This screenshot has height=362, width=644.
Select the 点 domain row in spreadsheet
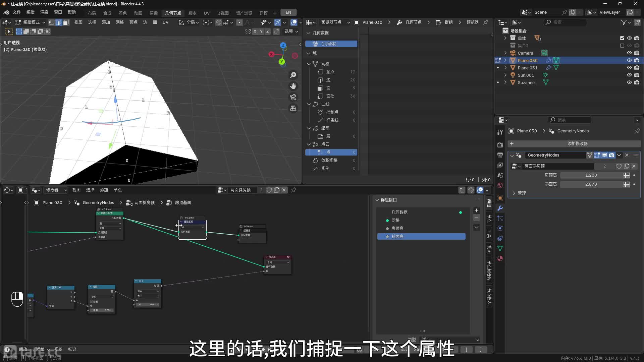331,153
